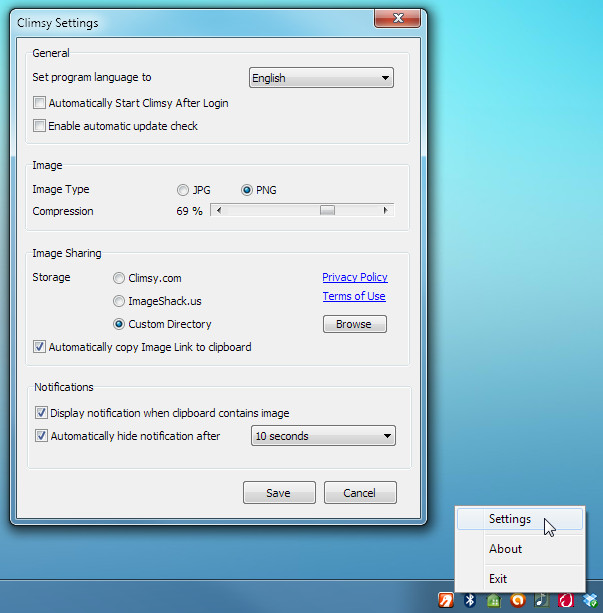Click the Compression slider left arrow
The height and width of the screenshot is (613, 603).
click(x=219, y=210)
